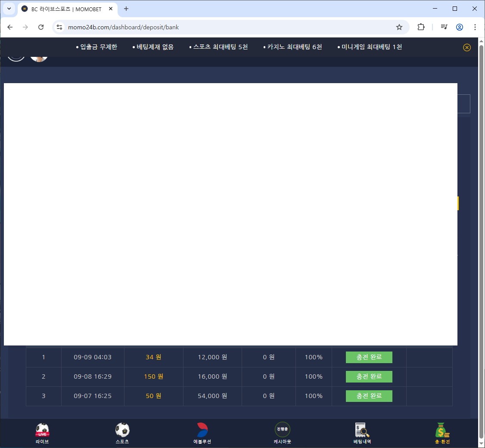Click the Chrome profile avatar icon
Image resolution: width=485 pixels, height=448 pixels.
click(x=460, y=27)
